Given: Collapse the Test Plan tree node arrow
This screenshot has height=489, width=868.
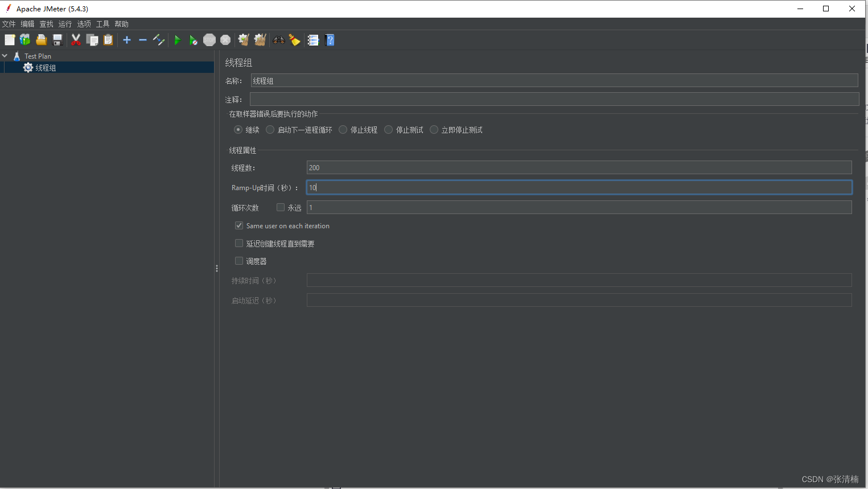Looking at the screenshot, I should pos(5,56).
